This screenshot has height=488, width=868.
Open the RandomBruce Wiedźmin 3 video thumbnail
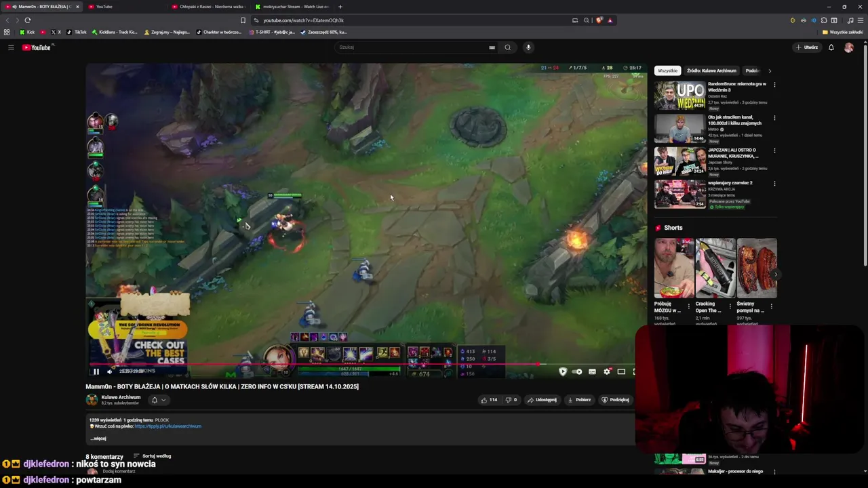click(679, 96)
